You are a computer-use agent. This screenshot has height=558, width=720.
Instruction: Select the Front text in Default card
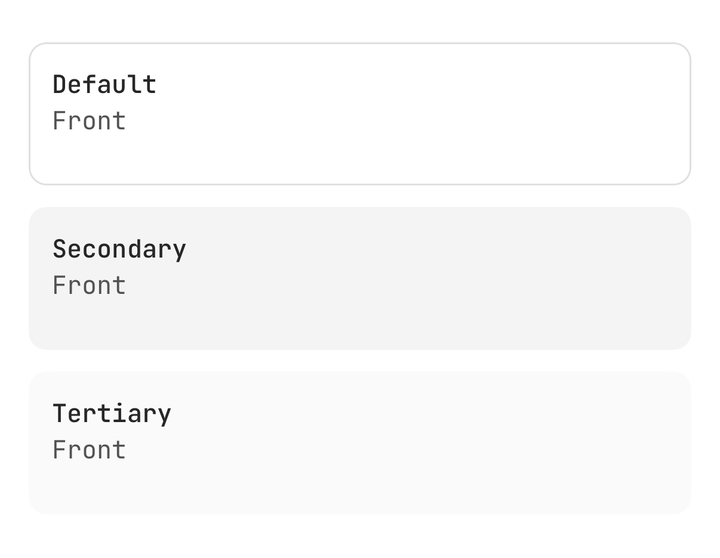coord(89,121)
